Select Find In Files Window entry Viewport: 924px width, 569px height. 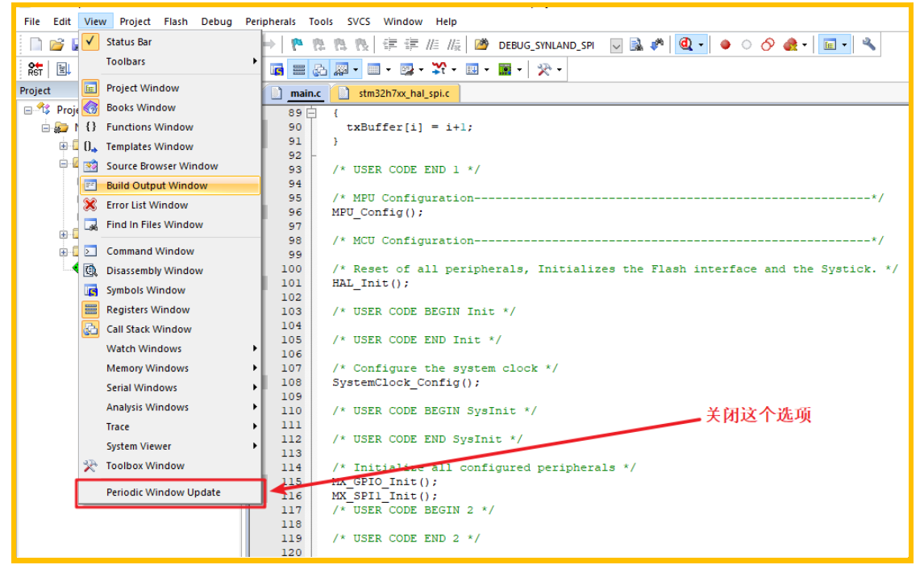170,224
